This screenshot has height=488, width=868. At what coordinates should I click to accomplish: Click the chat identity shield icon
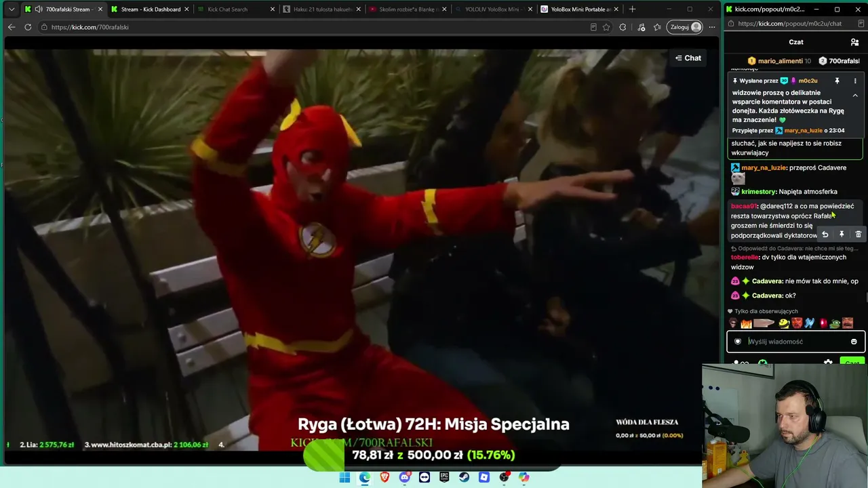738,342
